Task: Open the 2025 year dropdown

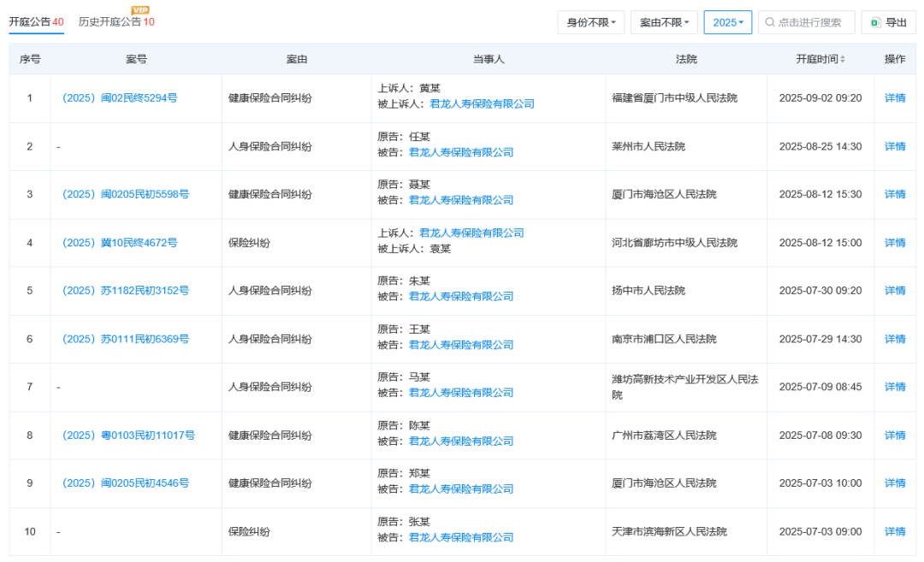Action: [727, 22]
